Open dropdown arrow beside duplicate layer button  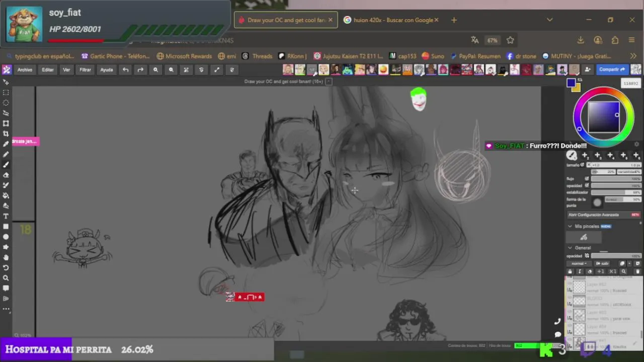(629, 263)
